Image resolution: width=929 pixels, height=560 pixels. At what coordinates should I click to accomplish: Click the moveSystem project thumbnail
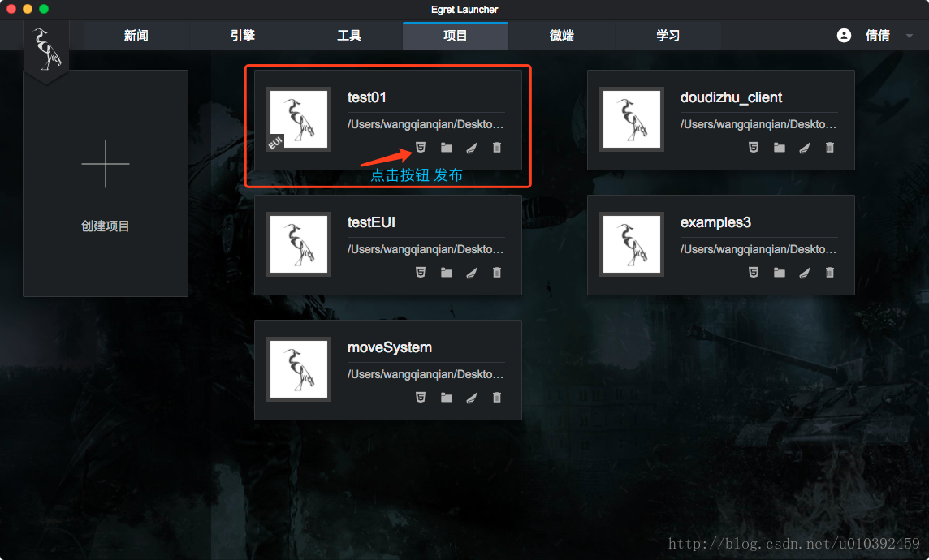299,369
